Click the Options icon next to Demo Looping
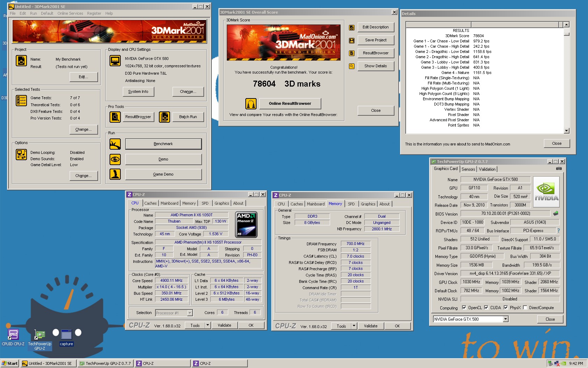Image resolution: width=588 pixels, height=368 pixels. (x=21, y=155)
